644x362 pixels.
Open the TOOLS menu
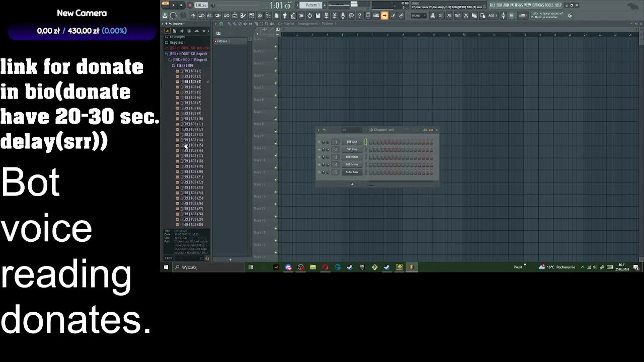[x=549, y=5]
